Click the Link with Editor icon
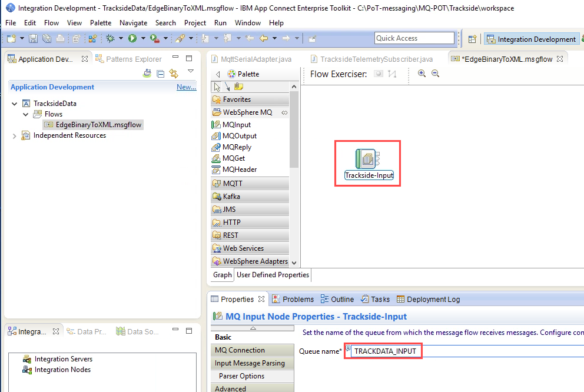584x392 pixels. click(174, 74)
